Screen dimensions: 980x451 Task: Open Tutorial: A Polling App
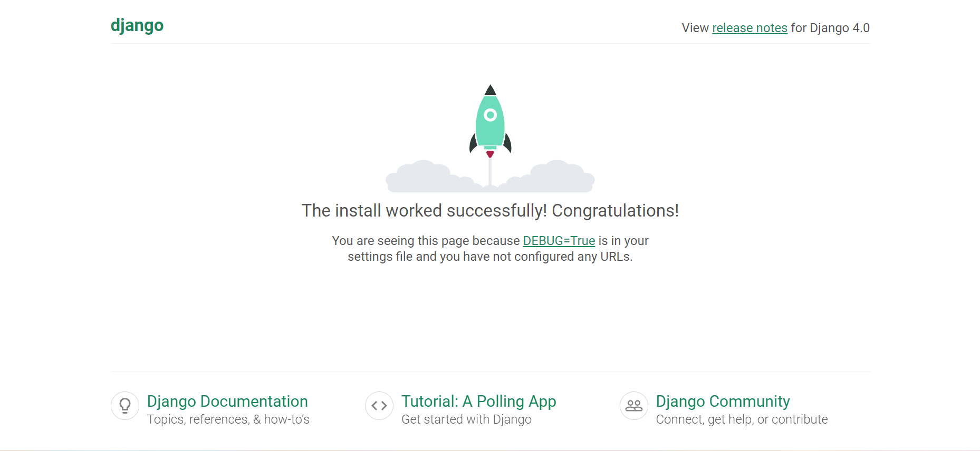click(479, 401)
